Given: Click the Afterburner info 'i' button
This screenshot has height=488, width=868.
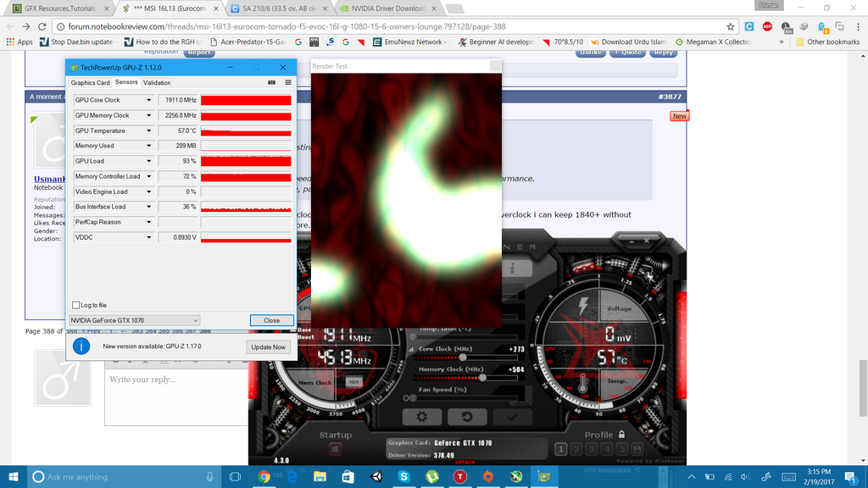Looking at the screenshot, I should (x=513, y=269).
